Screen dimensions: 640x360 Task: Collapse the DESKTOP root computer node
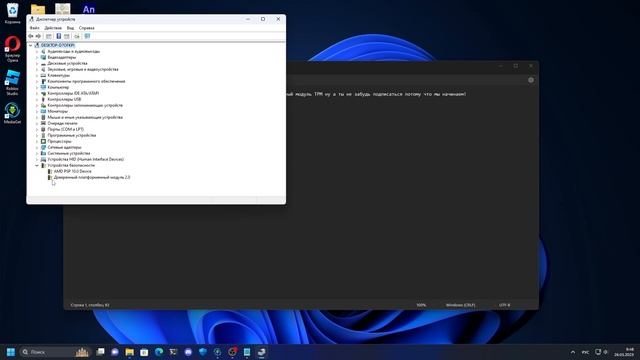[31, 45]
